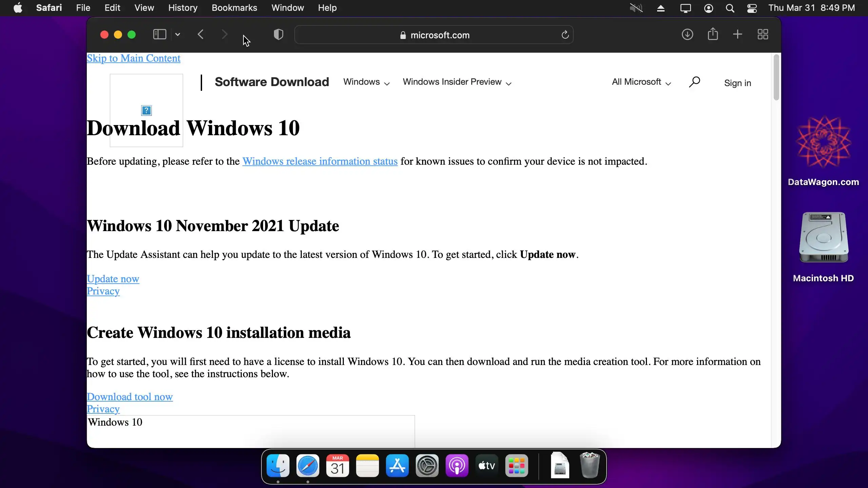
Task: Click the Share icon in the toolbar
Action: [713, 35]
